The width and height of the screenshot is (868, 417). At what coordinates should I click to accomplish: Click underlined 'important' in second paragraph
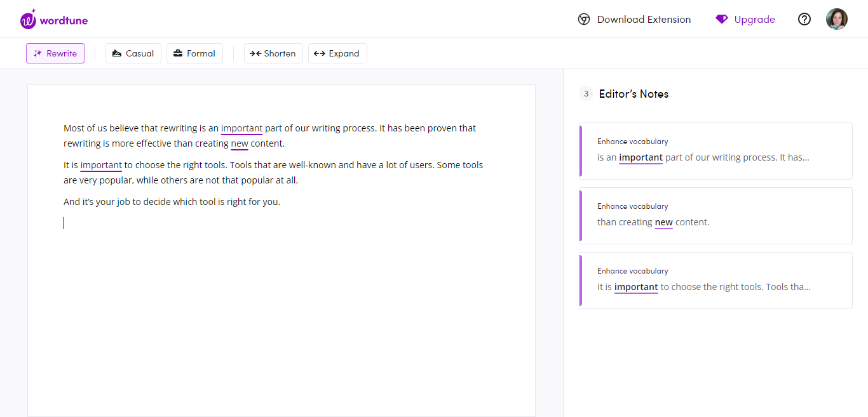[101, 165]
